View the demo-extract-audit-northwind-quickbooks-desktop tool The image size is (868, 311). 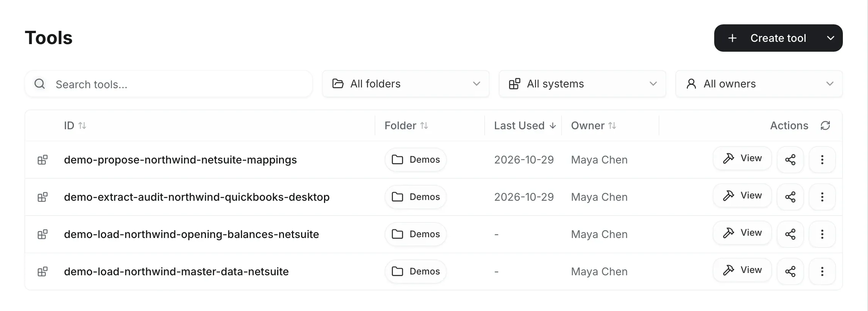point(742,195)
